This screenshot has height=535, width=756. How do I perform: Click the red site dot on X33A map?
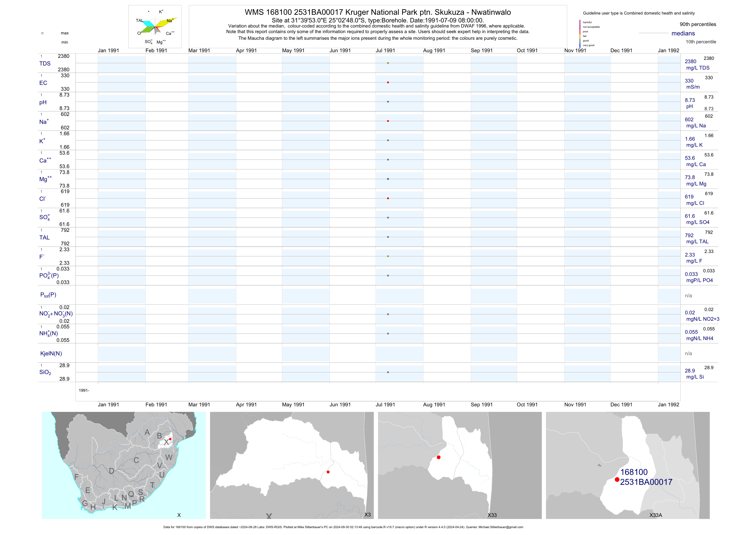coord(617,480)
